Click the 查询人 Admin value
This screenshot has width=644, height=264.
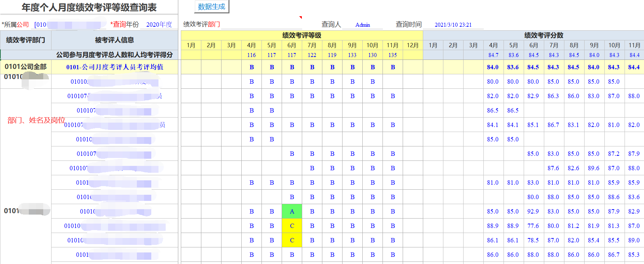coord(362,25)
